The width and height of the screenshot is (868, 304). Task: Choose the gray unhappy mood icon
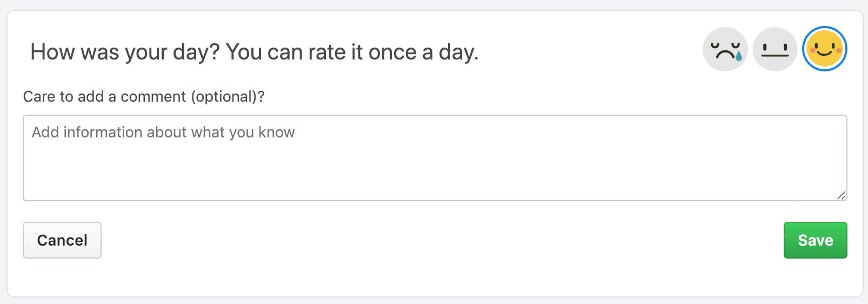pyautogui.click(x=725, y=50)
